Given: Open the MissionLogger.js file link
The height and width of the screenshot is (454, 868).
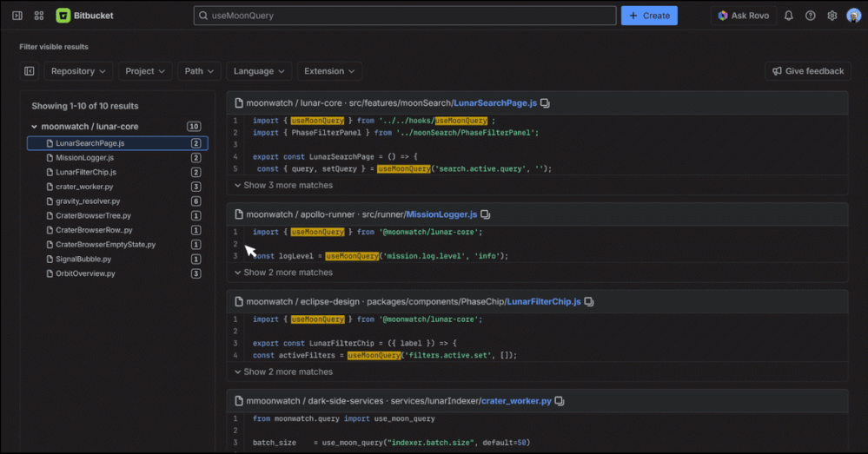Looking at the screenshot, I should 441,214.
